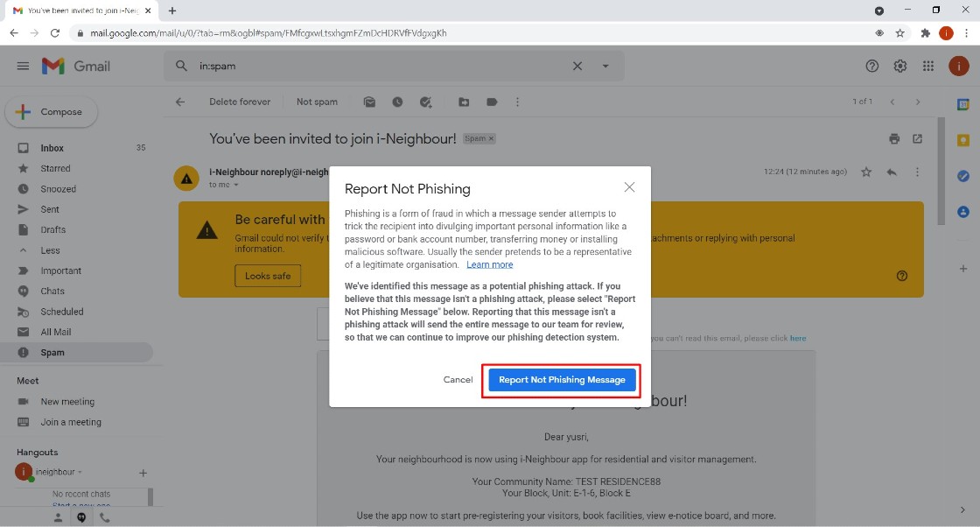Snooze the email clock icon
Screen dimensions: 980x527
(397, 102)
